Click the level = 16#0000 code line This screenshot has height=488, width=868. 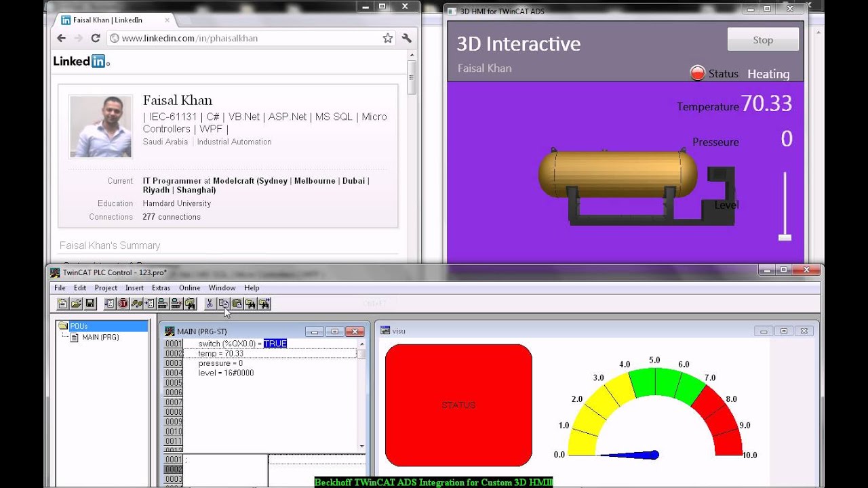226,373
